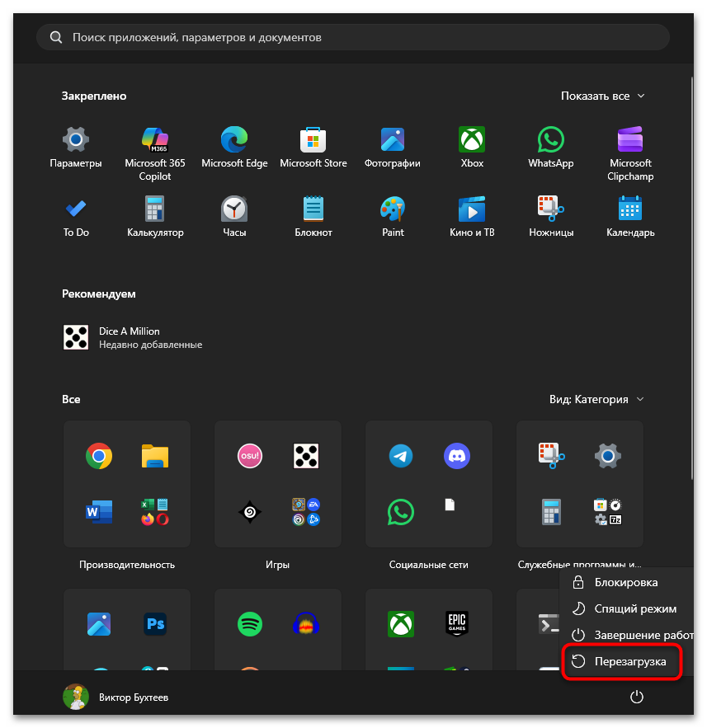Open Кино и ТВ pinned app
Image resolution: width=707 pixels, height=728 pixels.
pyautogui.click(x=472, y=217)
